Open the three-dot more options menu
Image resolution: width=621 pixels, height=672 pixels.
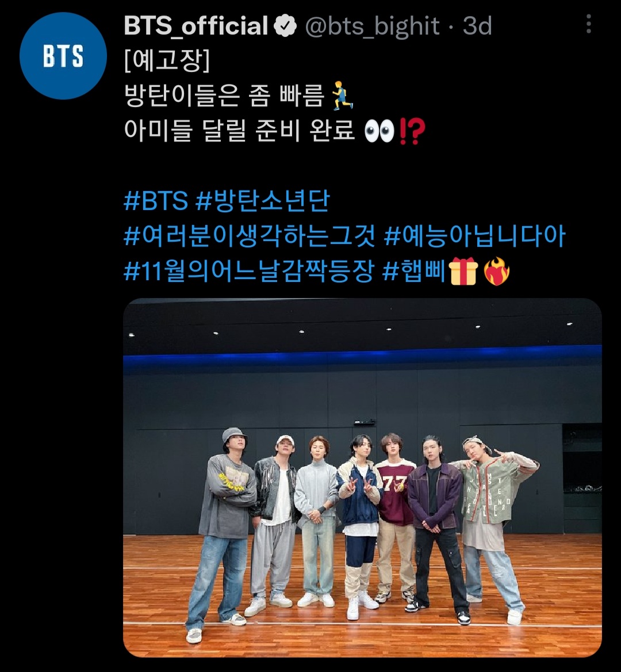[589, 24]
